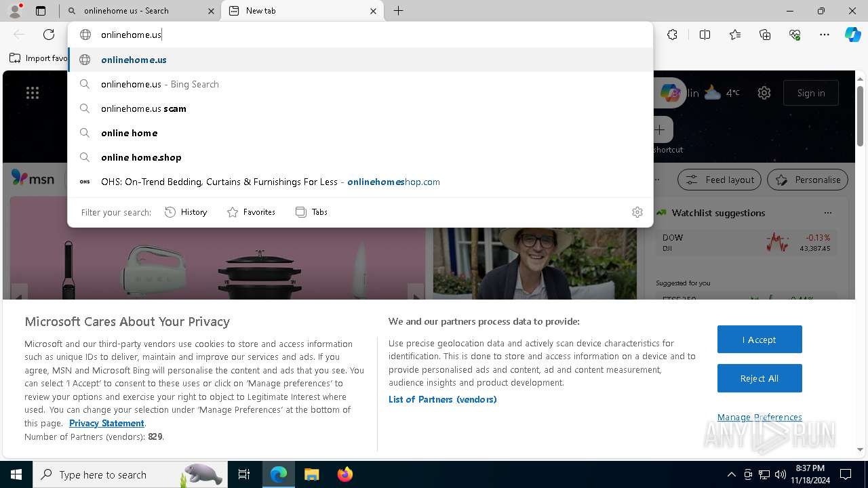This screenshot has width=868, height=488.
Task: Open volume control in system tray
Action: point(780,474)
